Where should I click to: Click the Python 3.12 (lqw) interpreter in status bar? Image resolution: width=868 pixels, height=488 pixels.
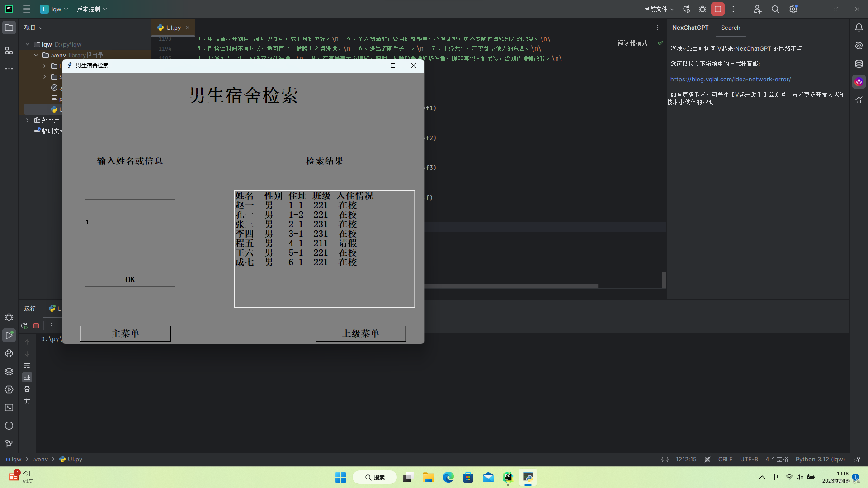tap(820, 459)
